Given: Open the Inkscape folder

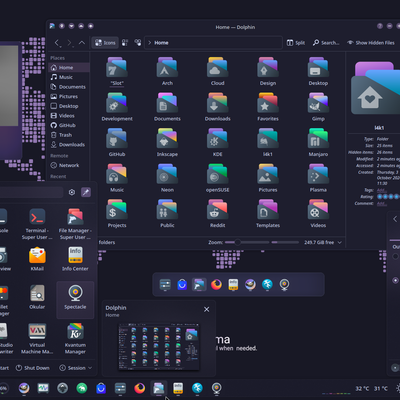Looking at the screenshot, I should [x=167, y=142].
